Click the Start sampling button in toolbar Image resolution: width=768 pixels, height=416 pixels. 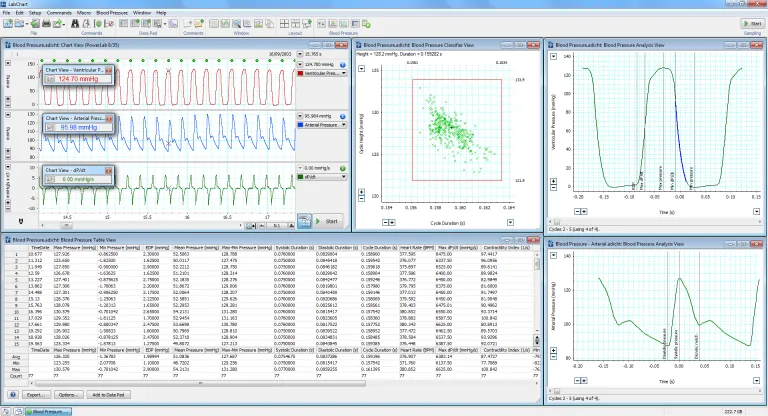pos(752,24)
